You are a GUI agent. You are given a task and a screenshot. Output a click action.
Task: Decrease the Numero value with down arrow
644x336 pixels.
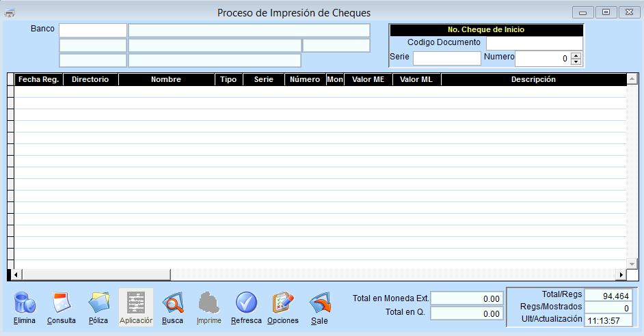tap(576, 62)
